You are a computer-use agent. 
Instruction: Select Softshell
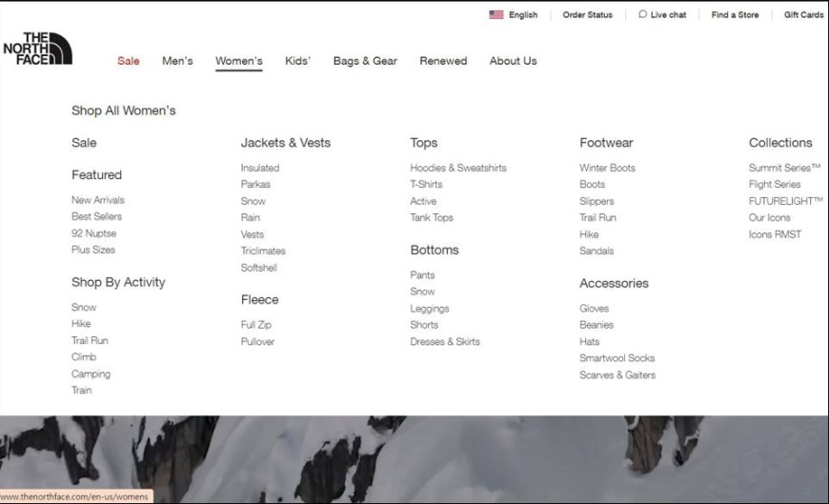tap(258, 268)
